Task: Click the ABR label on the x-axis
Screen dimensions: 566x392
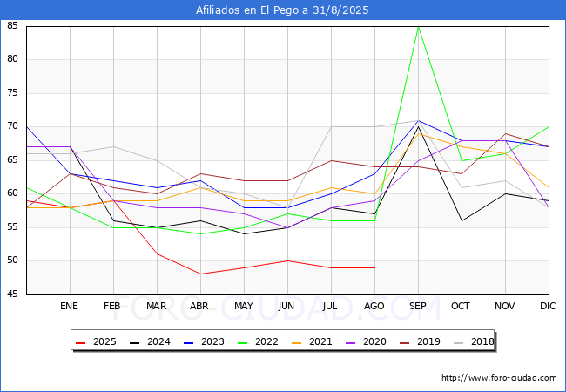Action: (x=200, y=306)
